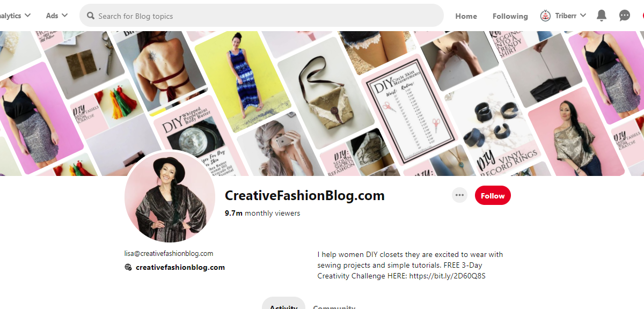The height and width of the screenshot is (309, 644).
Task: Open the creativefashionblog.com website link
Action: click(x=180, y=267)
